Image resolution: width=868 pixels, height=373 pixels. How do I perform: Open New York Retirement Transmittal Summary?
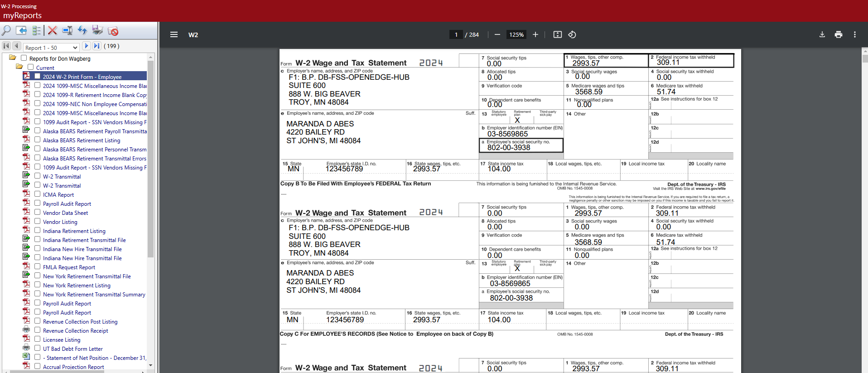pyautogui.click(x=94, y=295)
